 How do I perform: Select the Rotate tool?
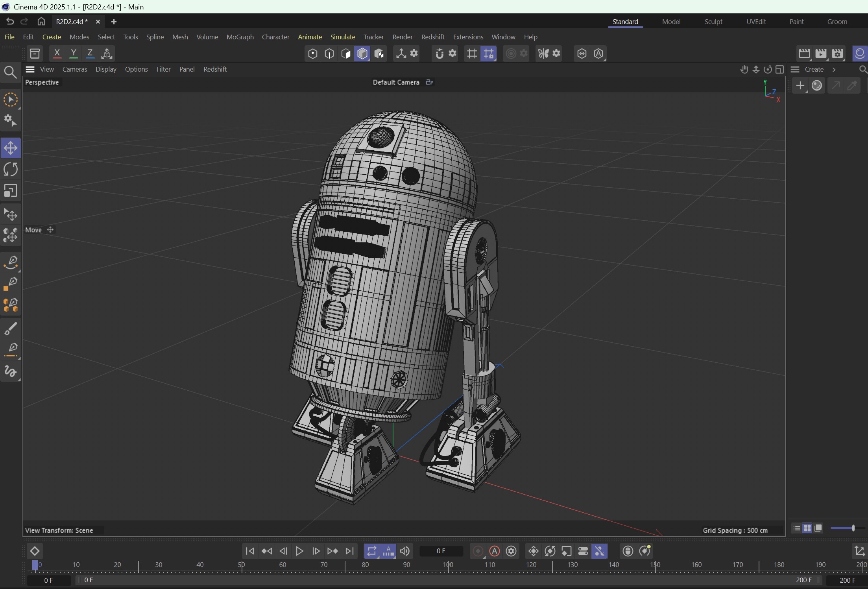click(x=11, y=170)
